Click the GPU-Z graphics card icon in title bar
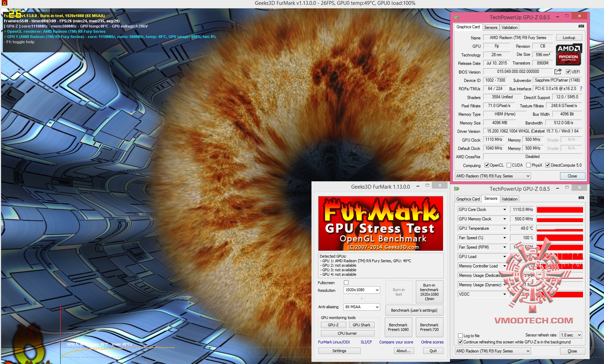604x364 pixels. [456, 16]
